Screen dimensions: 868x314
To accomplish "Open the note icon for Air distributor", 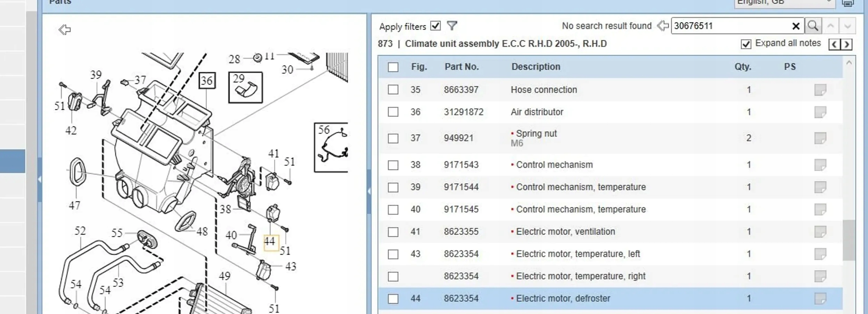I will (x=820, y=112).
